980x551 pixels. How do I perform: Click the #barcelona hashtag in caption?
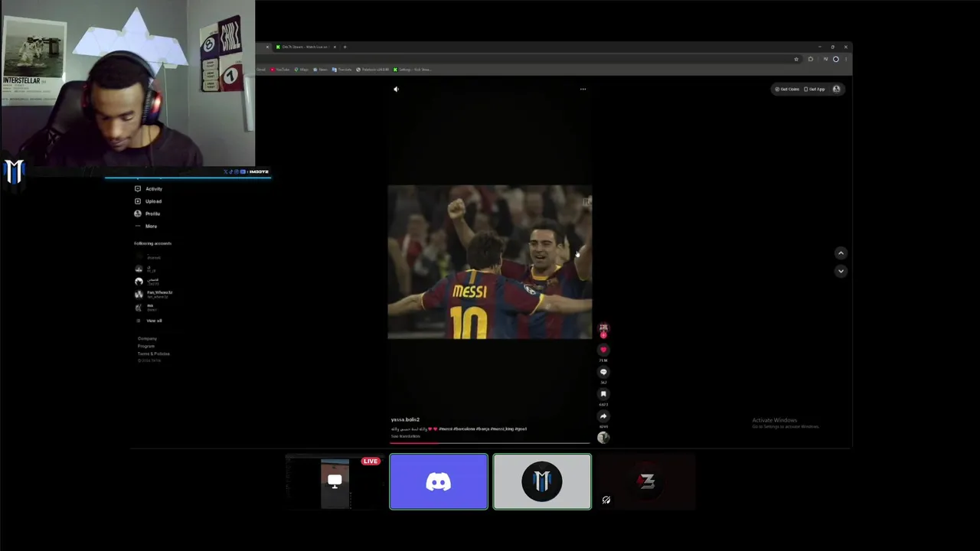[464, 429]
